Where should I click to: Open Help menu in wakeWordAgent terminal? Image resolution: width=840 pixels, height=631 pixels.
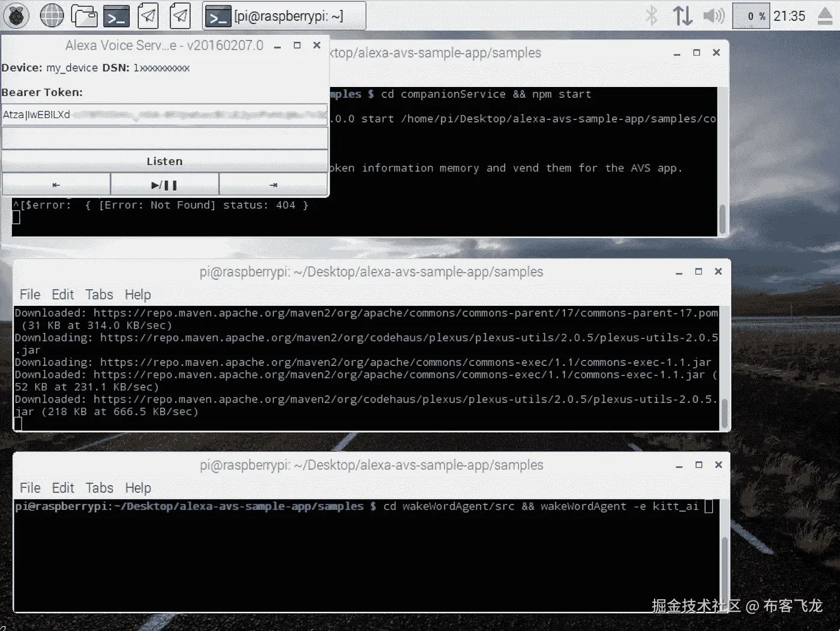coord(138,488)
